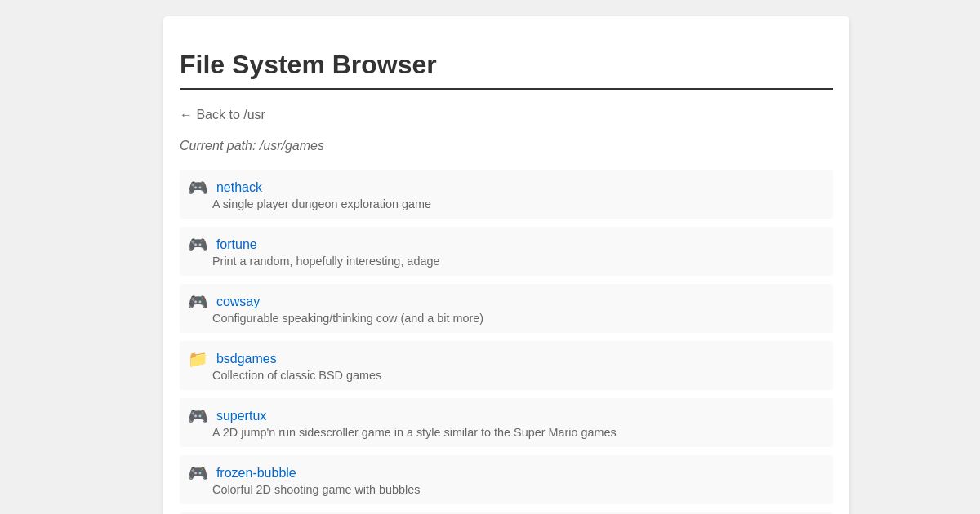Viewport: 980px width, 514px height.
Task: Select the cowsay link
Action: (238, 302)
